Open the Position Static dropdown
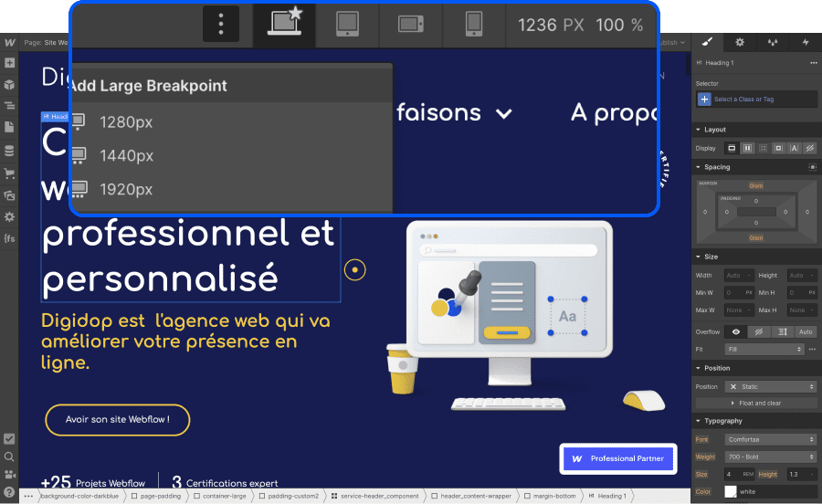The width and height of the screenshot is (822, 504). point(771,386)
